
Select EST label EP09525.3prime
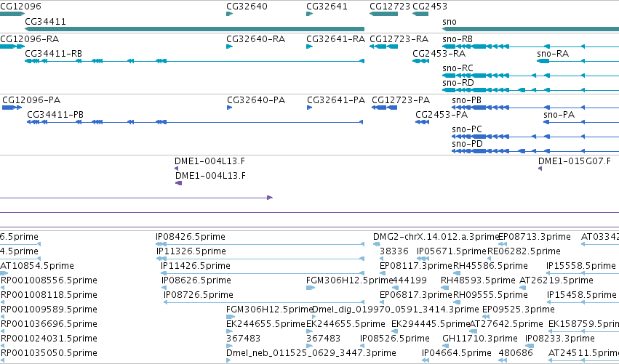point(519,310)
